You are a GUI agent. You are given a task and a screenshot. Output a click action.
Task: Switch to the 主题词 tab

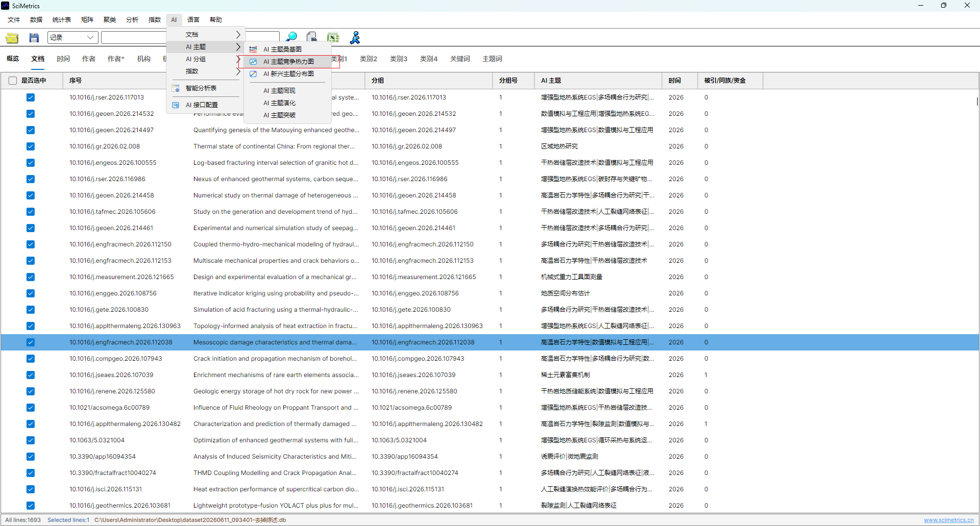(493, 59)
